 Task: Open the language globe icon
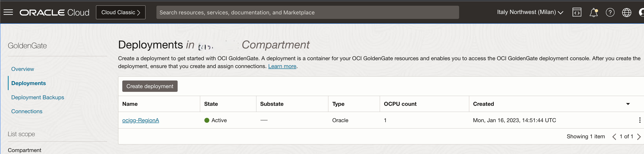(x=626, y=12)
